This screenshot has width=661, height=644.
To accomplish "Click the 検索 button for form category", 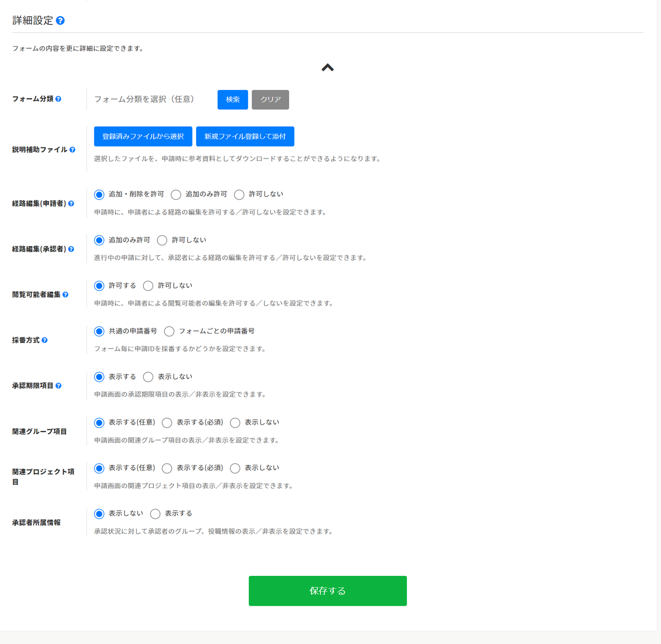I will pyautogui.click(x=232, y=100).
